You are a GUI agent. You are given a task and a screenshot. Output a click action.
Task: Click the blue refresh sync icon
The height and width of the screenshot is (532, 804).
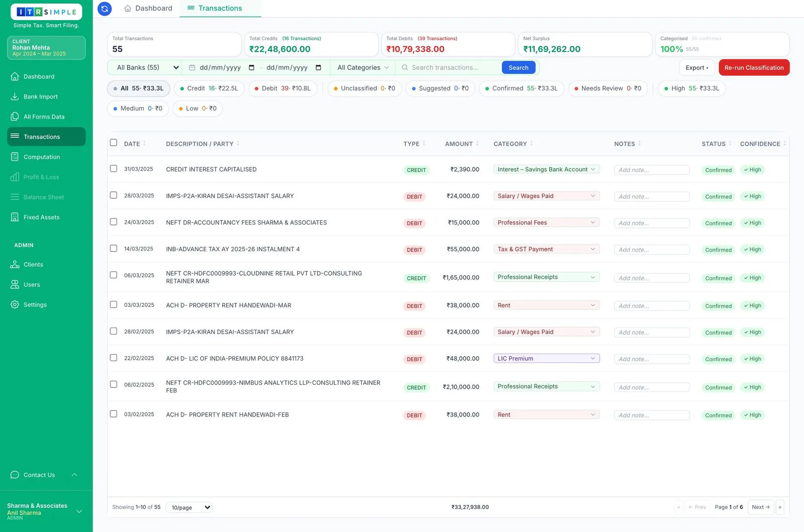click(x=105, y=9)
